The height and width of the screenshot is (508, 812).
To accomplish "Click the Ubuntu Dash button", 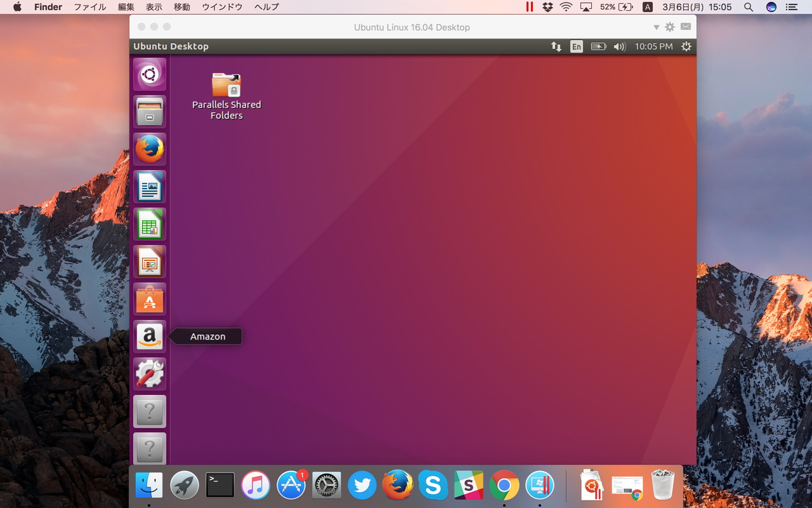I will (150, 74).
